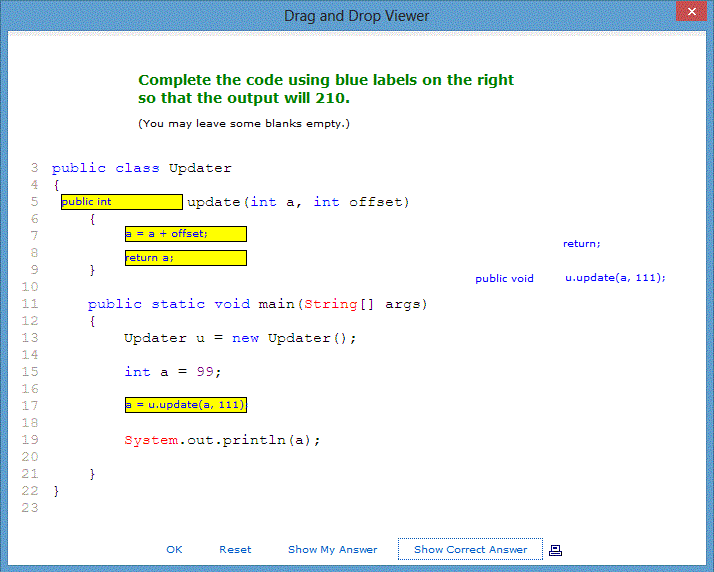Image resolution: width=714 pixels, height=572 pixels.
Task: Click the green instruction heading text
Action: point(325,89)
